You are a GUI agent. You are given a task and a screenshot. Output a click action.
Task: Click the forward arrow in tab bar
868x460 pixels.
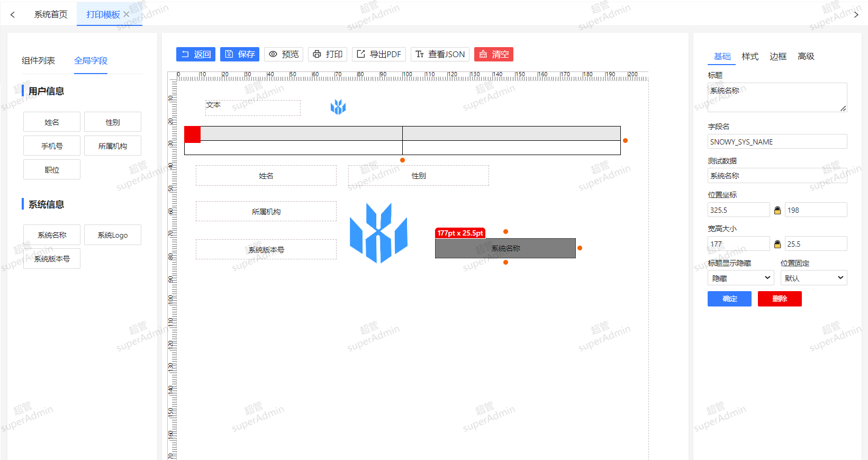856,14
